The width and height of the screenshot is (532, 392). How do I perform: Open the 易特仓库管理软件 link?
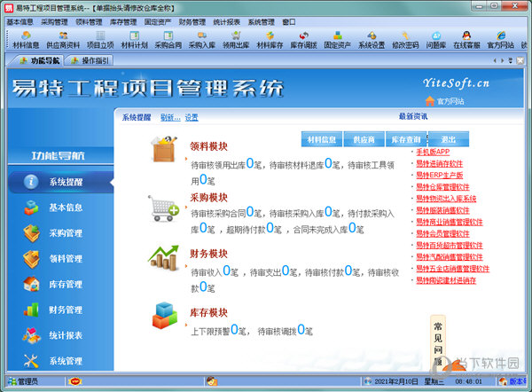coord(443,187)
